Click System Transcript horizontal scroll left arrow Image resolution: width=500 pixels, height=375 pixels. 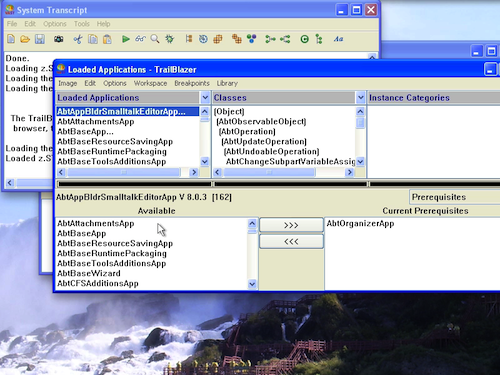tap(10, 183)
